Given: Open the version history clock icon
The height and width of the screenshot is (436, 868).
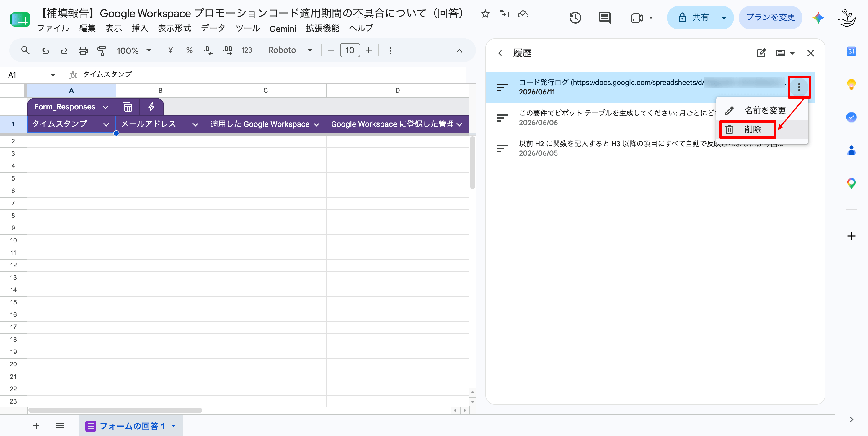Looking at the screenshot, I should coord(575,17).
